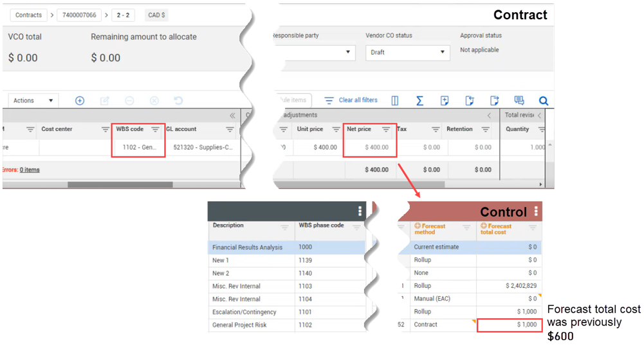This screenshot has height=345, width=644.
Task: Open the Vendor CO status Draft dropdown
Action: click(409, 53)
